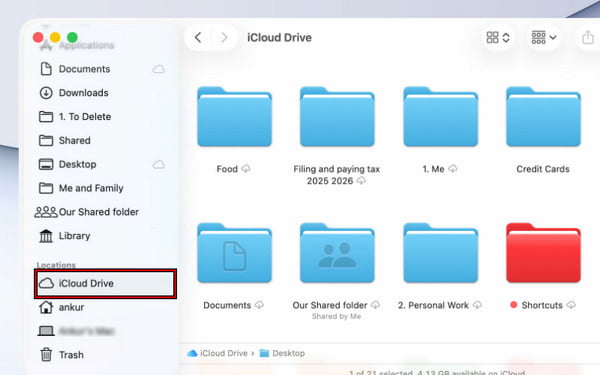Select iCloud Drive under Locations

105,284
